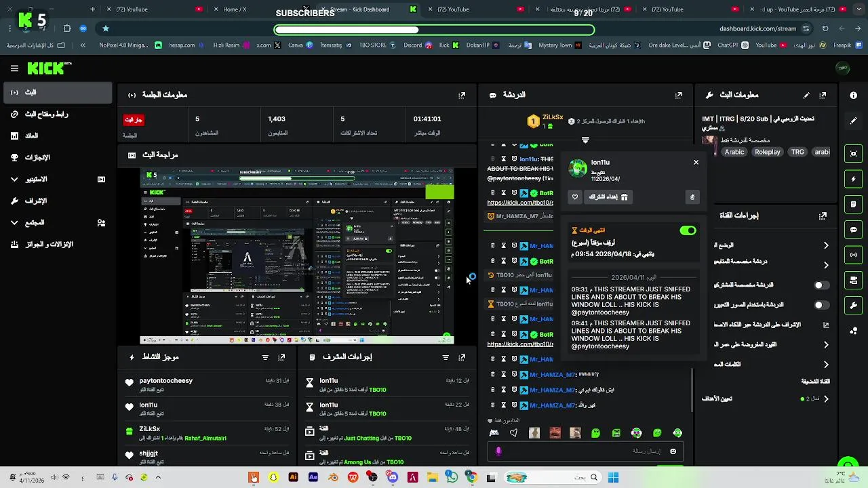
Task: Select البث item in left sidebar
Action: point(57,93)
